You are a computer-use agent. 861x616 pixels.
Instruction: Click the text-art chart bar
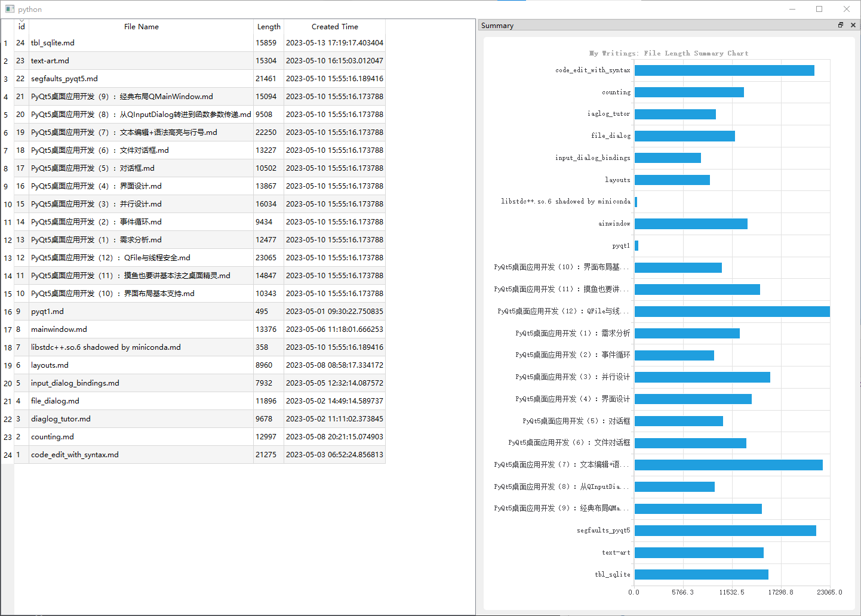click(x=699, y=553)
